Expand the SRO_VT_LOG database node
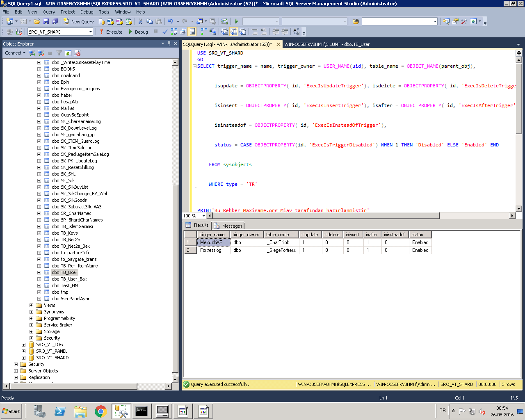525x420 pixels. (23, 345)
